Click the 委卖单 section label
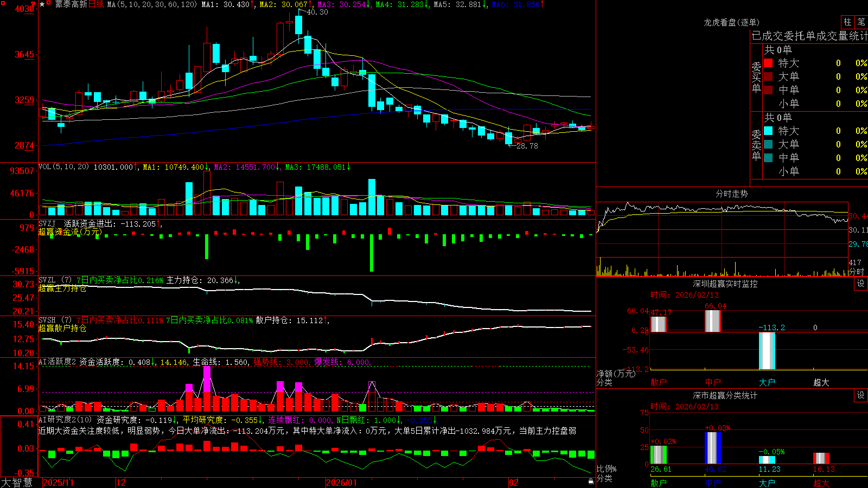Screen dimensions: 868x488 756,145
